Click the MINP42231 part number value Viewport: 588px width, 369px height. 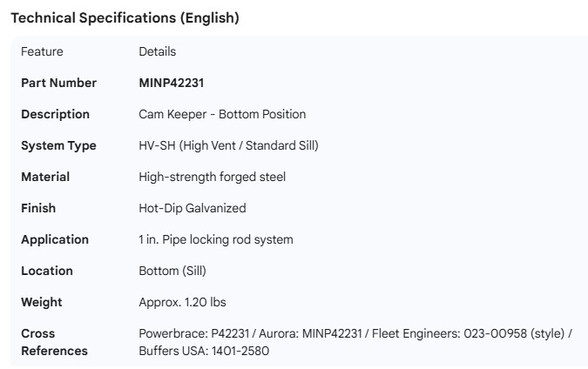[172, 83]
